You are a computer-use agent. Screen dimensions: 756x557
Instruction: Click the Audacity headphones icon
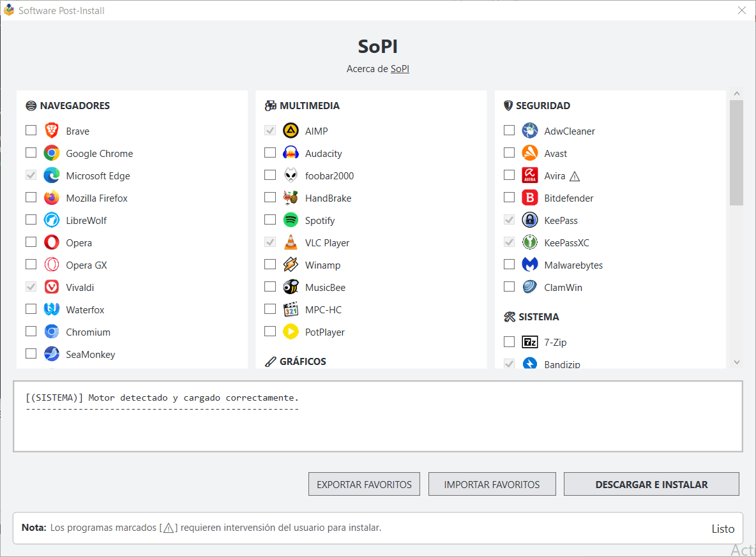point(291,153)
